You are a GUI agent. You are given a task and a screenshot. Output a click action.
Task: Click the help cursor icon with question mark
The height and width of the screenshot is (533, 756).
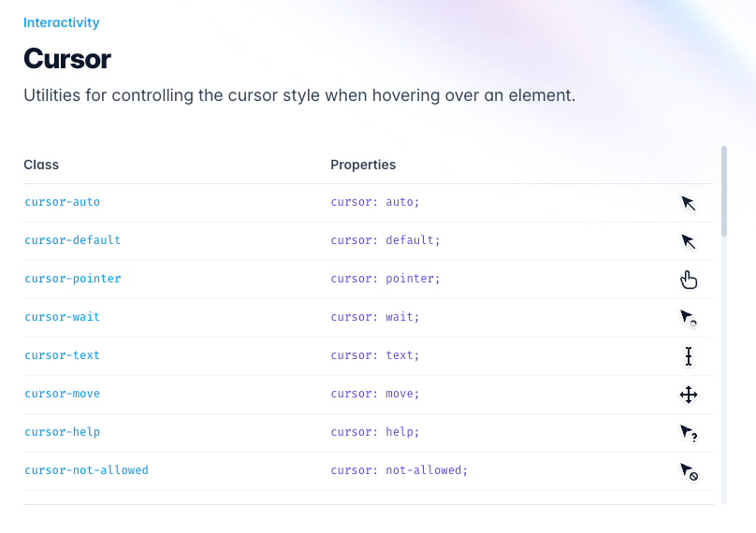[x=689, y=433]
